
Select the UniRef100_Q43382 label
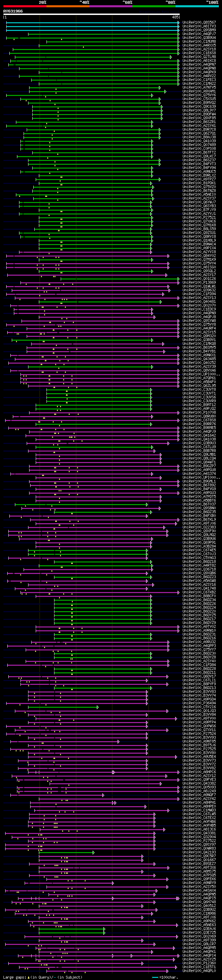click(x=199, y=784)
